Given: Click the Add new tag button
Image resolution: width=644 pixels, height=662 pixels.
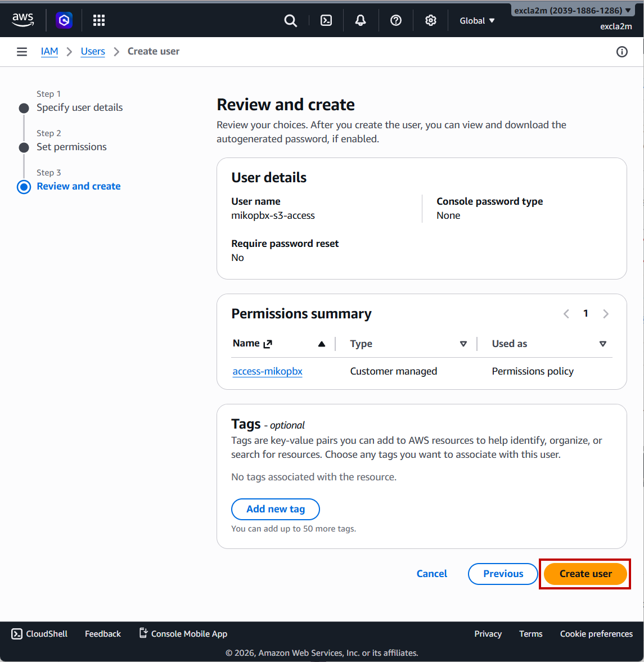Looking at the screenshot, I should 276,509.
